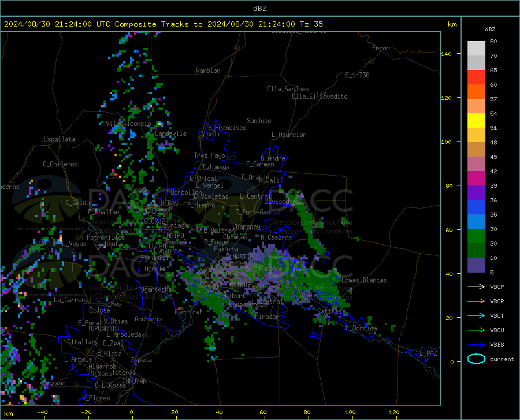The width and height of the screenshot is (520, 420).
Task: Click the 'Clla.SanJose' map label
Action: tap(288, 89)
